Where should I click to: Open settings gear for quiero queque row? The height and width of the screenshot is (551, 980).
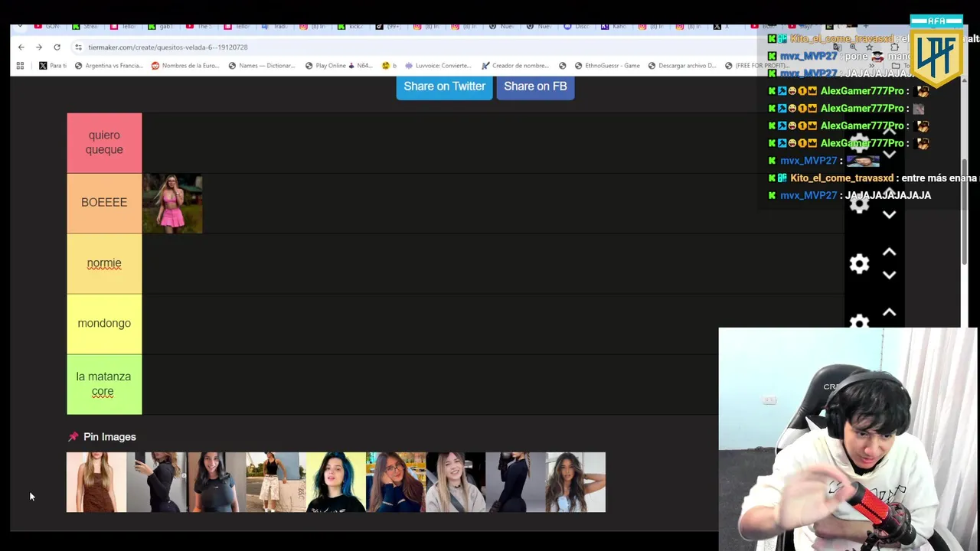click(x=859, y=143)
